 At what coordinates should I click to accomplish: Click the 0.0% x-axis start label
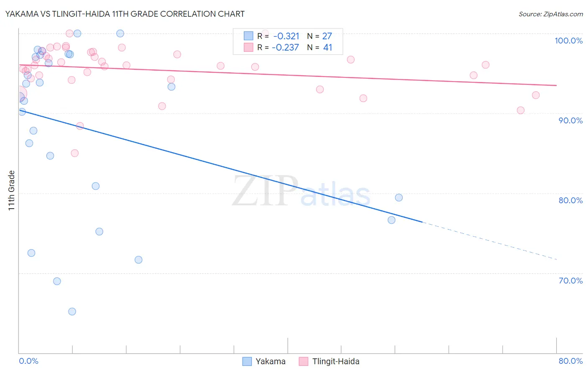pos(29,361)
